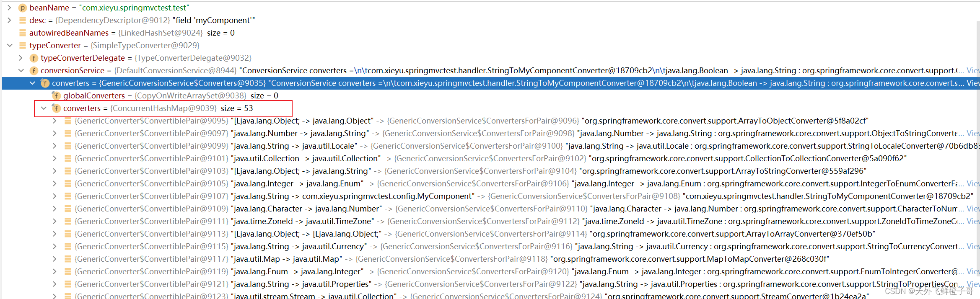Collapse the converters ConcurrentHashMap node
980x299 pixels.
[44, 108]
